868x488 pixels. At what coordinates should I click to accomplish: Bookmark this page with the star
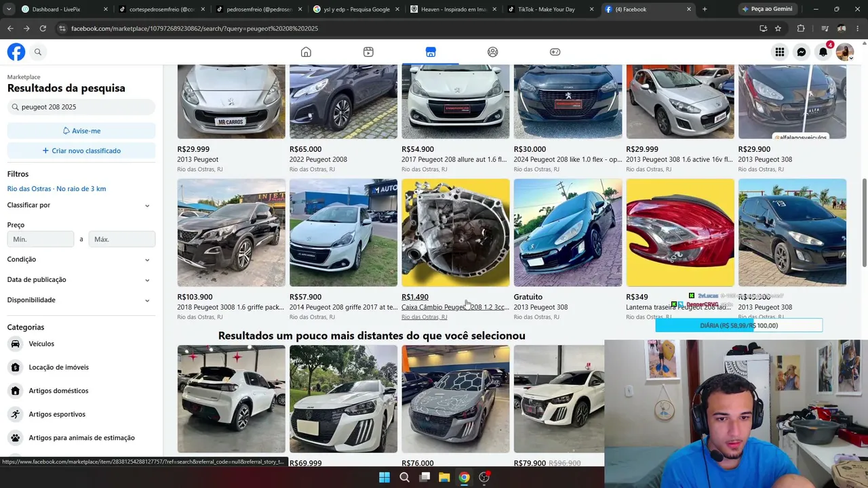(x=778, y=28)
